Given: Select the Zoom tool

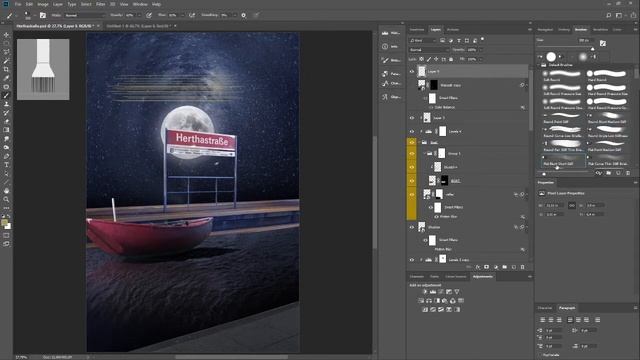Looking at the screenshot, I should [x=6, y=199].
